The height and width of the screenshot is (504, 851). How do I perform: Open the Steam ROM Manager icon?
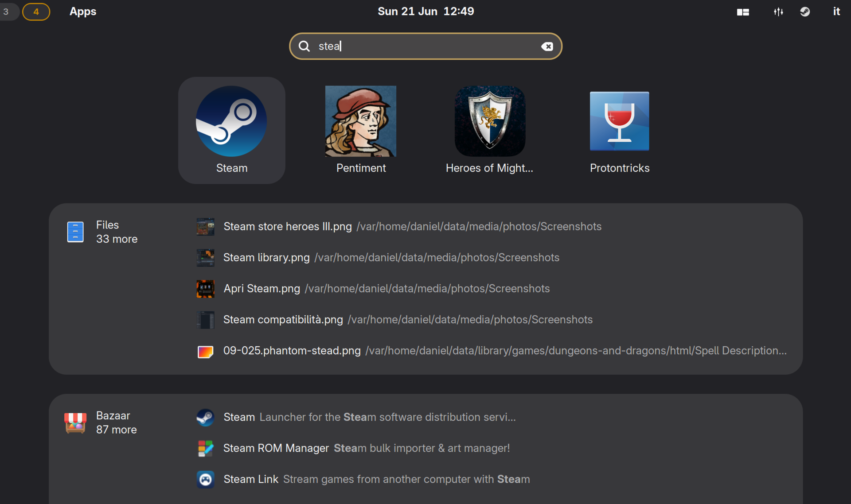tap(205, 448)
